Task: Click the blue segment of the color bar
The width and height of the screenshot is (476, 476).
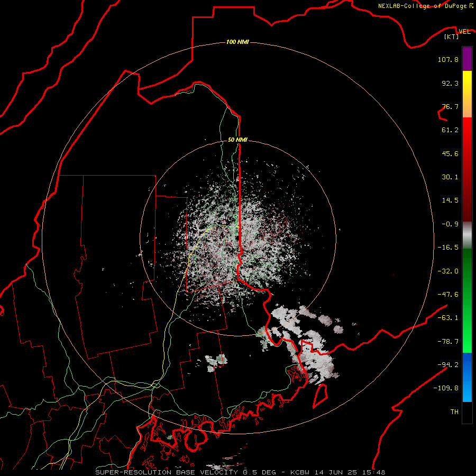Action: [467, 377]
